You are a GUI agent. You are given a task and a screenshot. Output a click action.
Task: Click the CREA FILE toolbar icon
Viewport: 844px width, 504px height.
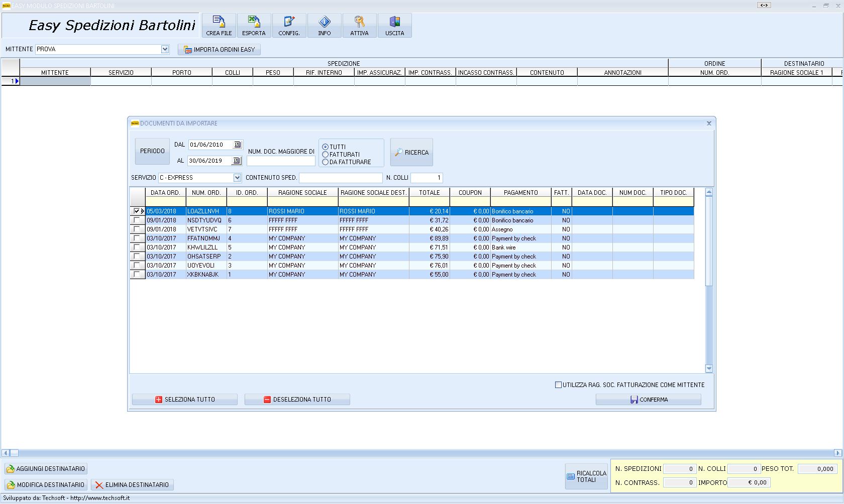pyautogui.click(x=219, y=25)
